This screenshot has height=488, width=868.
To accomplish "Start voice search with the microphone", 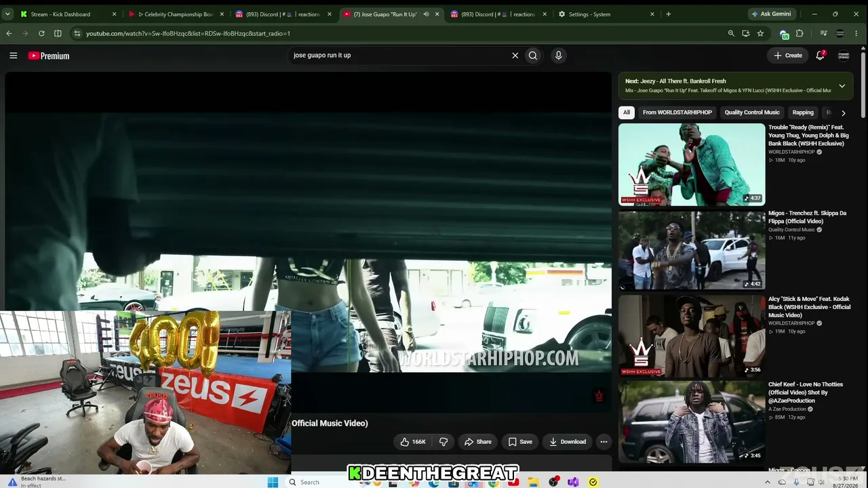I will pos(558,56).
